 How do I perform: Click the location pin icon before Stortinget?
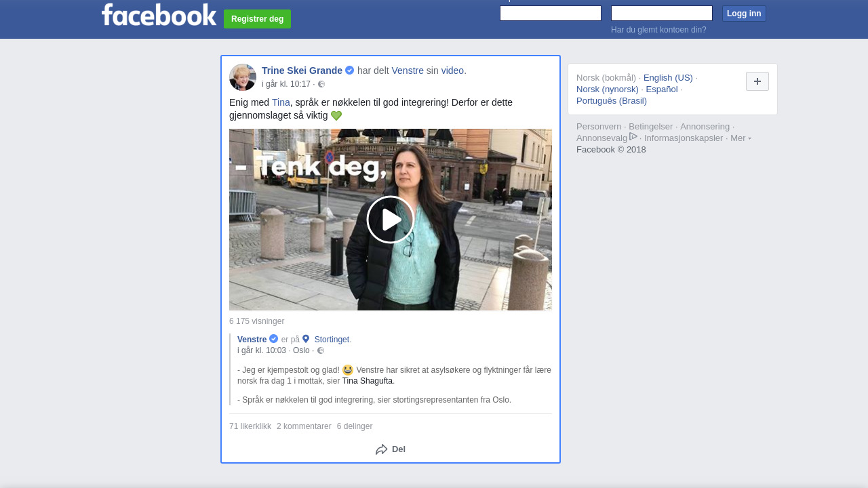tap(306, 339)
